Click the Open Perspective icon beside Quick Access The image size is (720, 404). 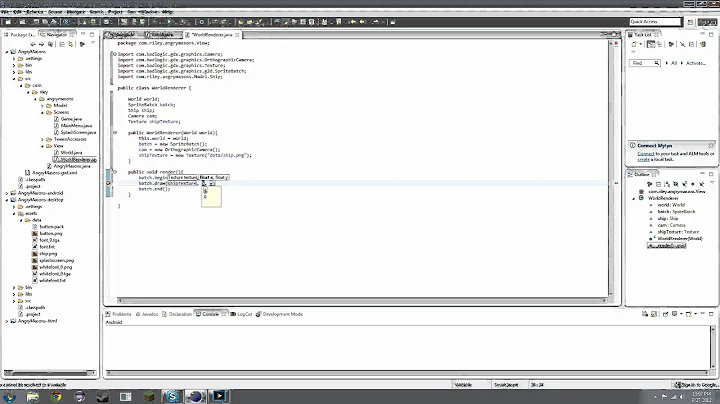pyautogui.click(x=690, y=22)
